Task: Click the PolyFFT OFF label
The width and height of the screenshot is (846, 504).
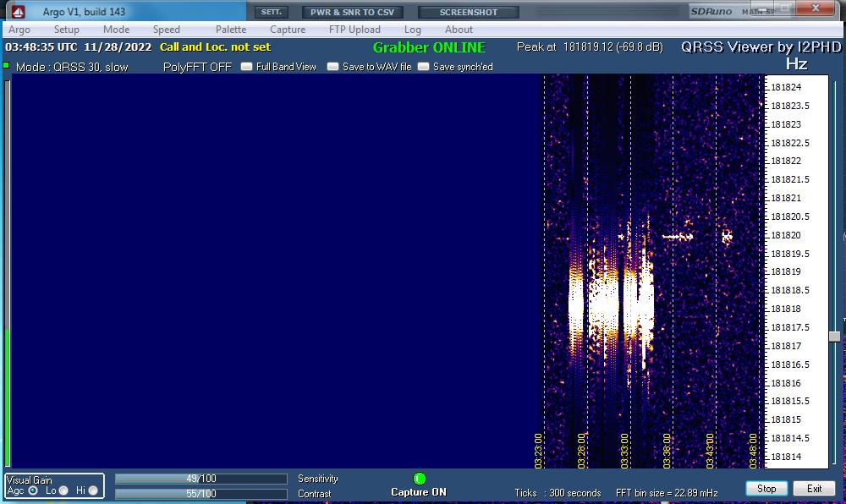Action: pos(197,67)
